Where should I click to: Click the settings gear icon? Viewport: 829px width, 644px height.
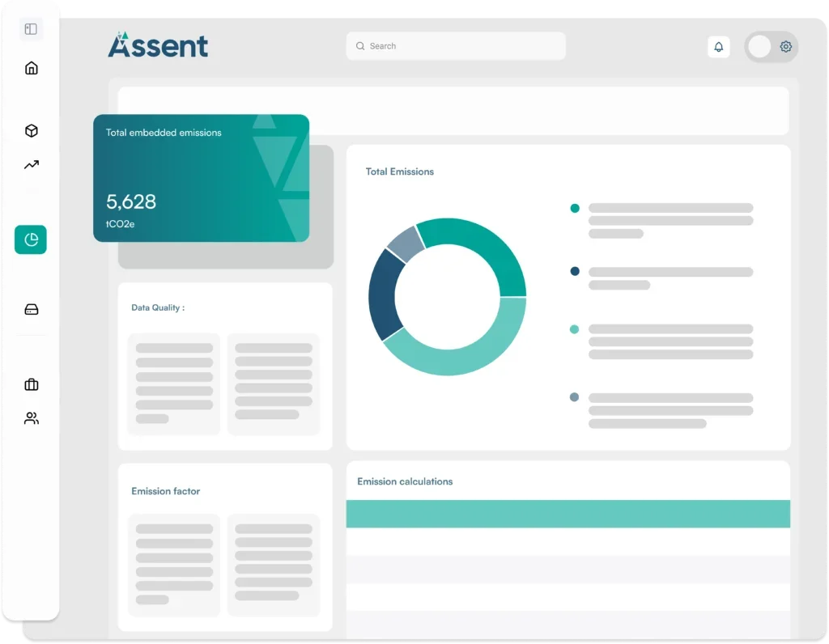785,47
